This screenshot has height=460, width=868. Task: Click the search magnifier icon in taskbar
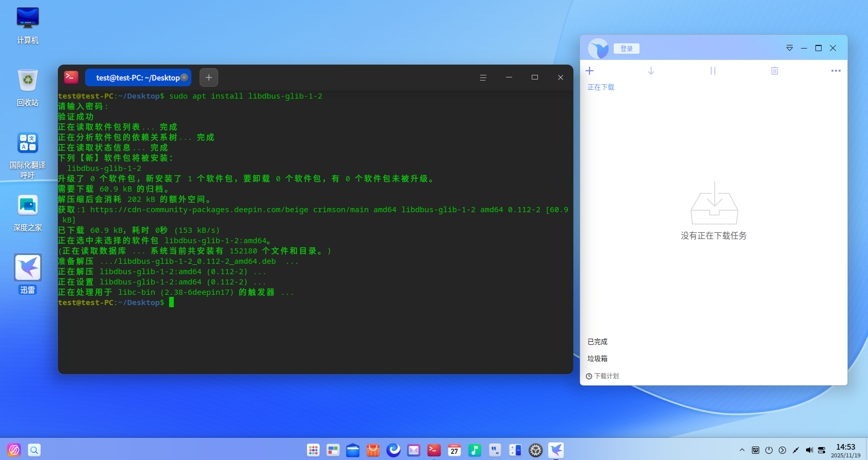[x=34, y=450]
